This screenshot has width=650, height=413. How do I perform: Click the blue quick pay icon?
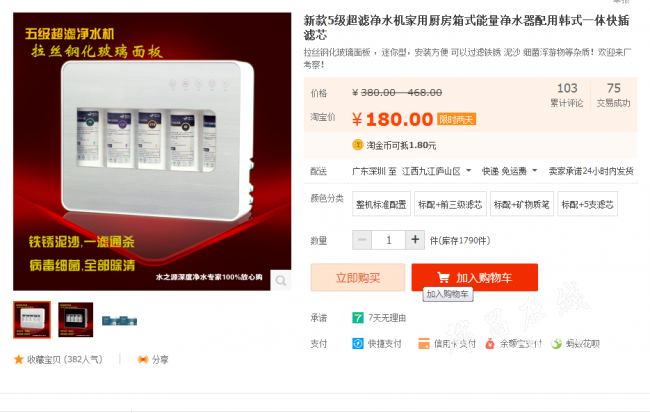[x=358, y=343]
